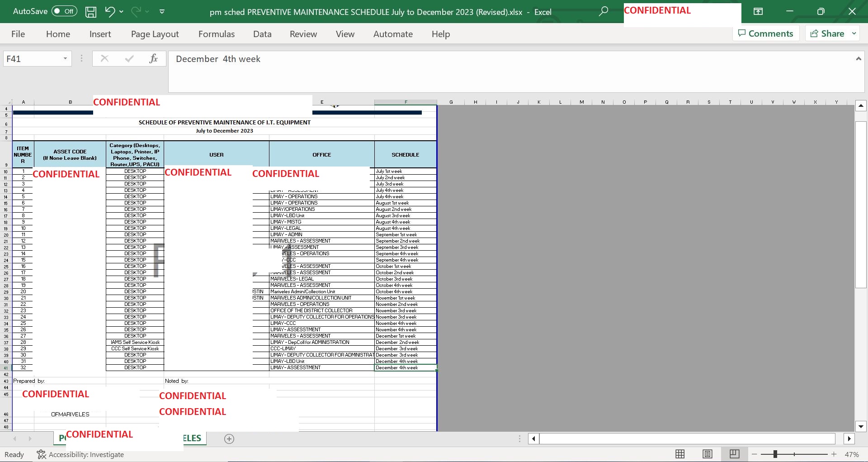The width and height of the screenshot is (868, 462).
Task: Switch to Normal view icon
Action: (x=680, y=454)
